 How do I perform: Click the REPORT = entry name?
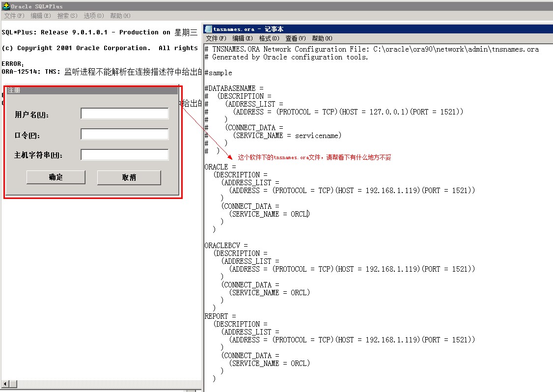[220, 316]
